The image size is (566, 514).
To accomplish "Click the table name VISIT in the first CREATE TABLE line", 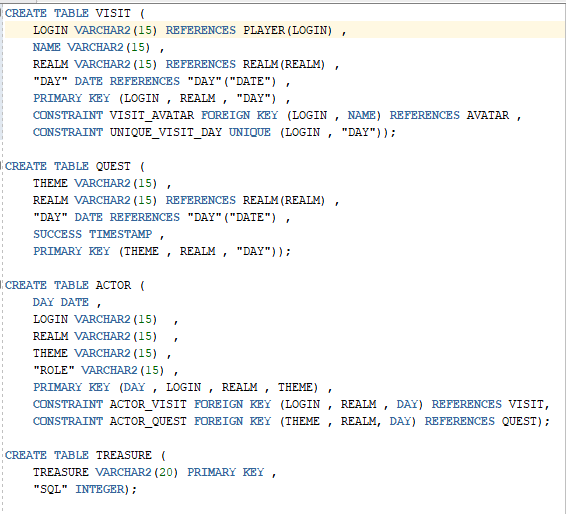I will pyautogui.click(x=113, y=13).
